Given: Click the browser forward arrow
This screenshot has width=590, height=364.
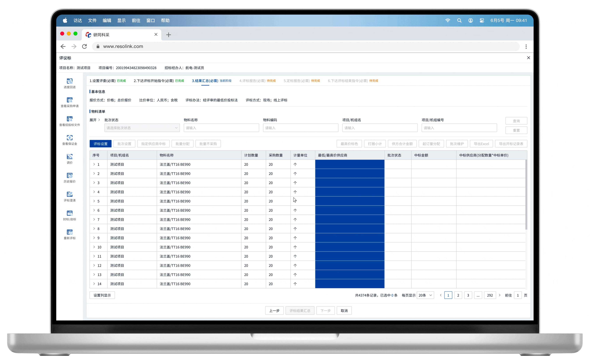Looking at the screenshot, I should [x=74, y=46].
